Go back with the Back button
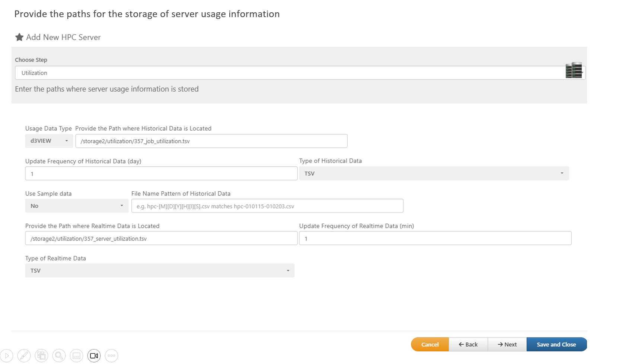Image resolution: width=638 pixels, height=364 pixels. point(468,345)
